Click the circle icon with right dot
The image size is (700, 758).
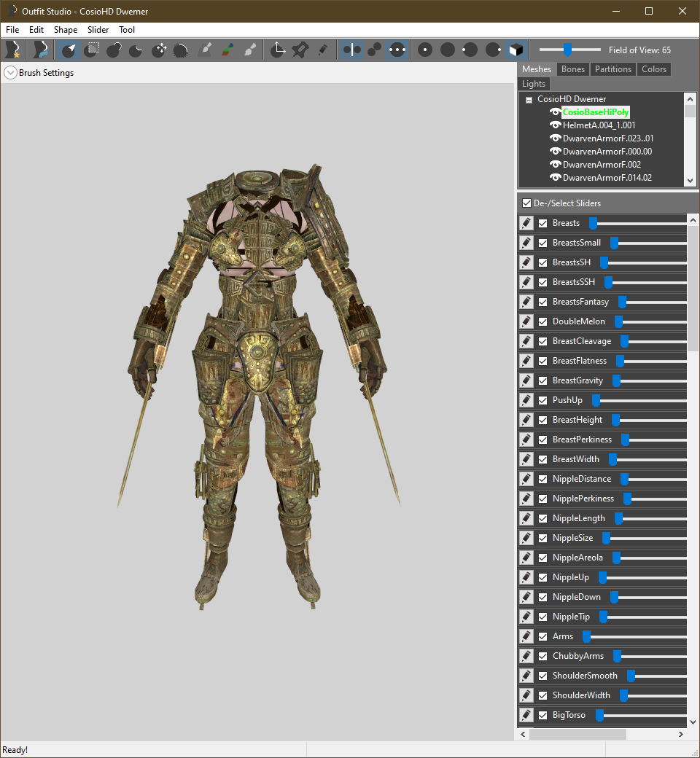[x=492, y=50]
